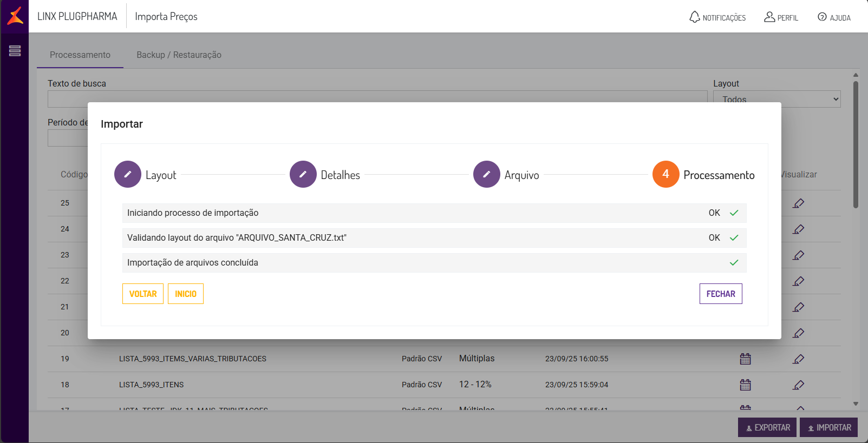Image resolution: width=868 pixels, height=443 pixels.
Task: Click the Layout step pencil circle
Action: 128,174
